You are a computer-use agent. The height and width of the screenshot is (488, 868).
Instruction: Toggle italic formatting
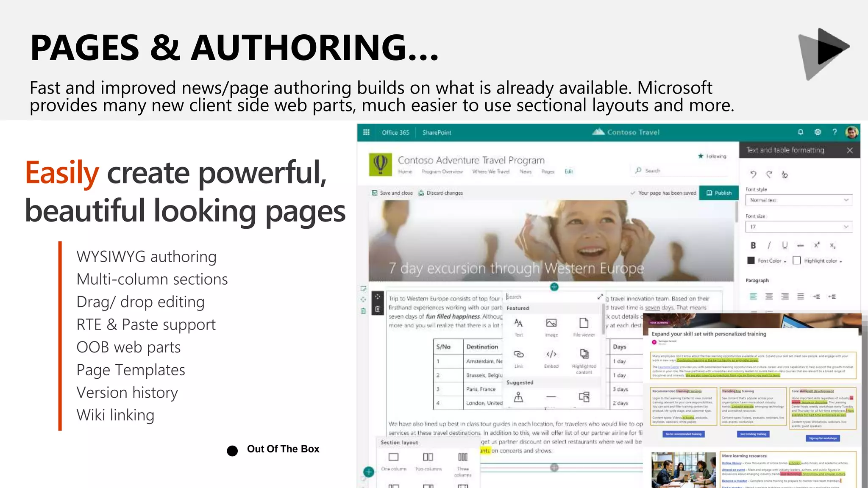[769, 245]
